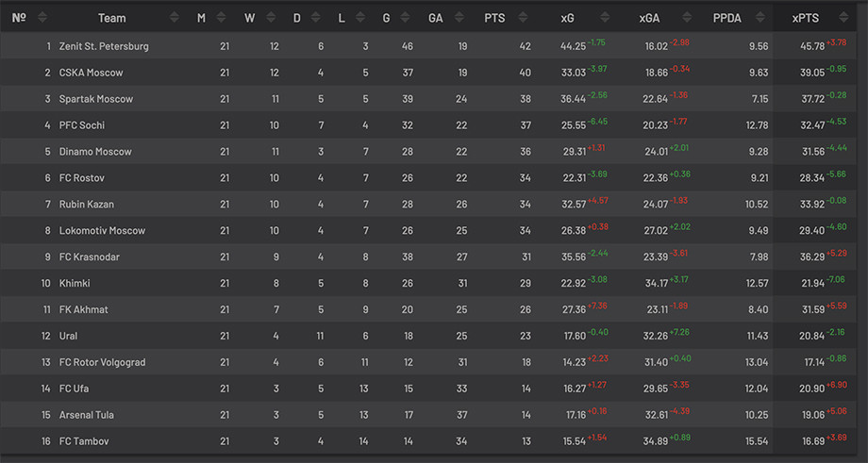868x463 pixels.
Task: Click the PPDA column sort arrows
Action: coord(760,18)
